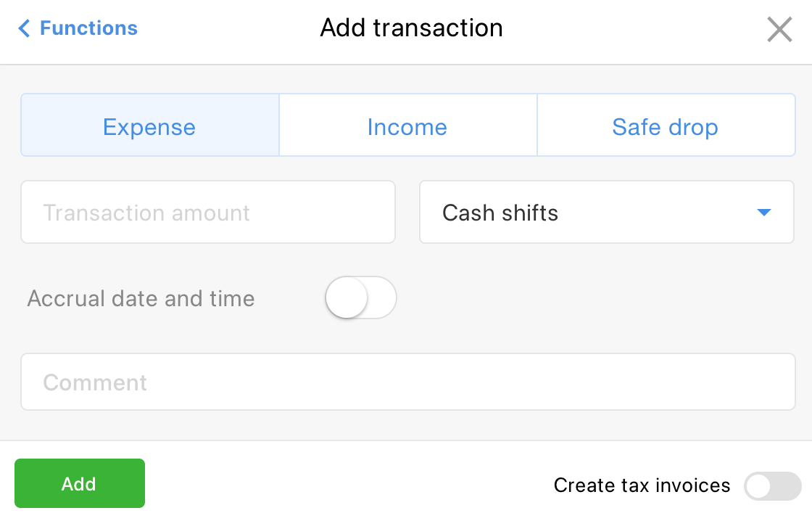Enable the Accrual date and time switch
The width and height of the screenshot is (812, 521).
[x=360, y=298]
